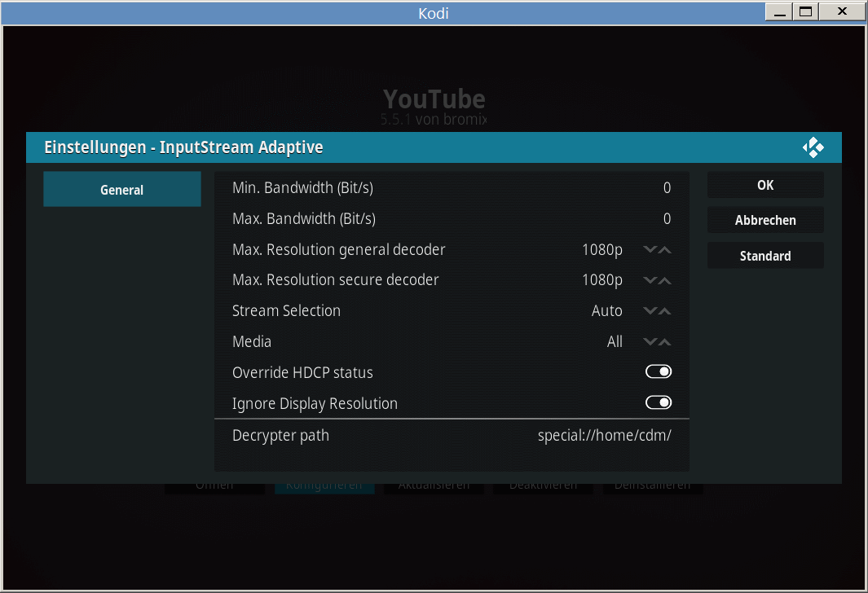Increase Max. Resolution secure decoder with up arrow
Viewport: 868px width, 593px height.
(665, 280)
